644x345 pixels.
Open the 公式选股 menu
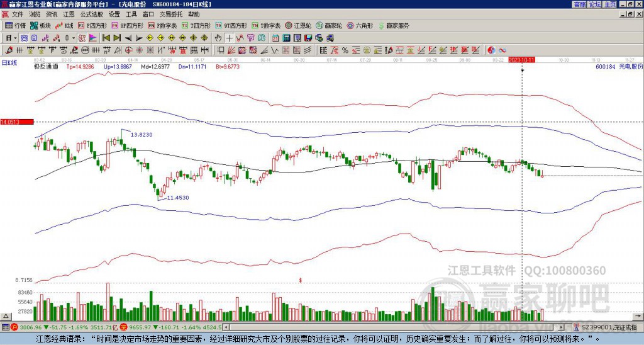point(92,14)
